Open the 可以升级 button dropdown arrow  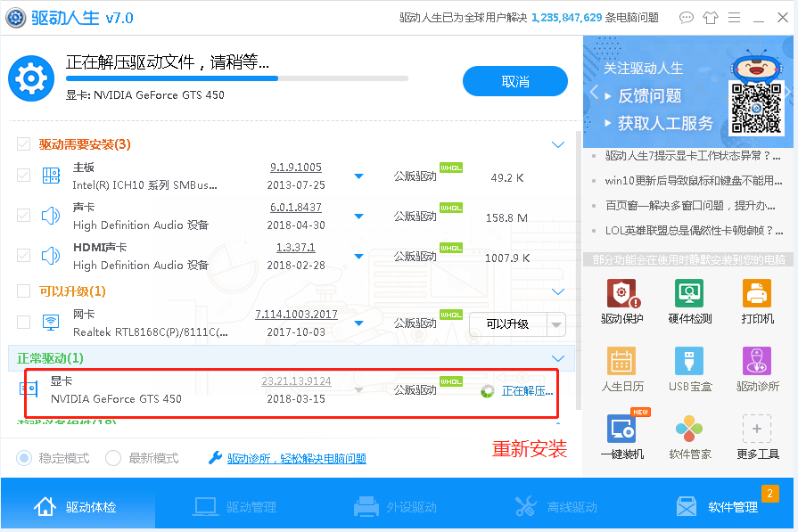pyautogui.click(x=556, y=324)
